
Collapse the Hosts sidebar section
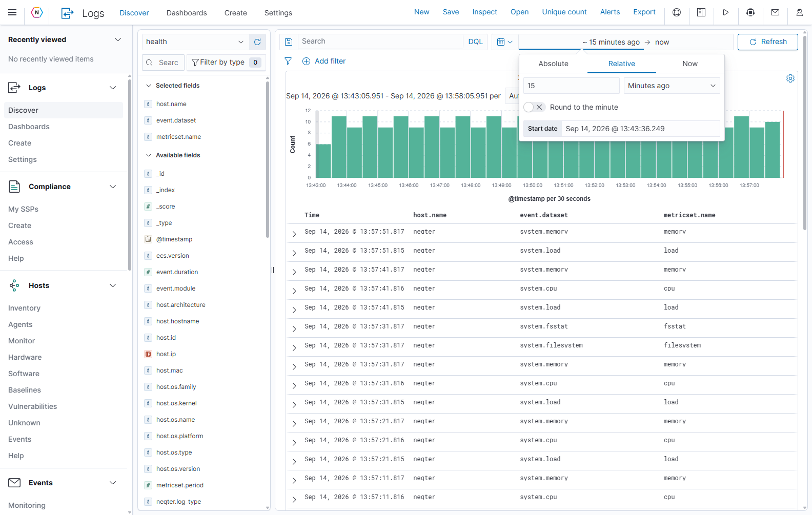coord(113,285)
